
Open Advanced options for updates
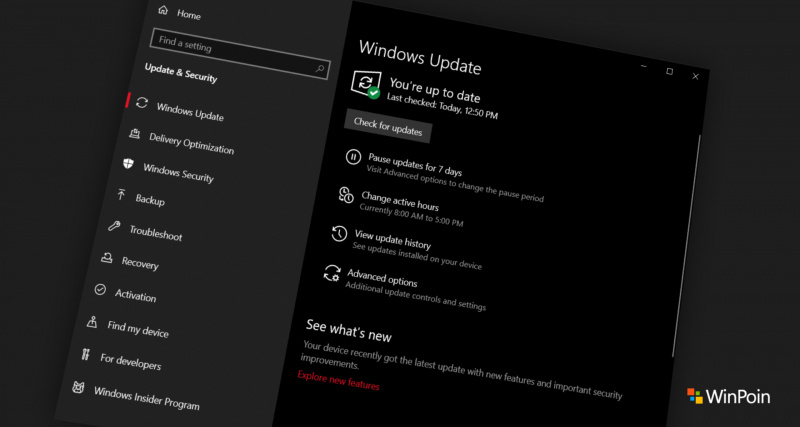382,278
